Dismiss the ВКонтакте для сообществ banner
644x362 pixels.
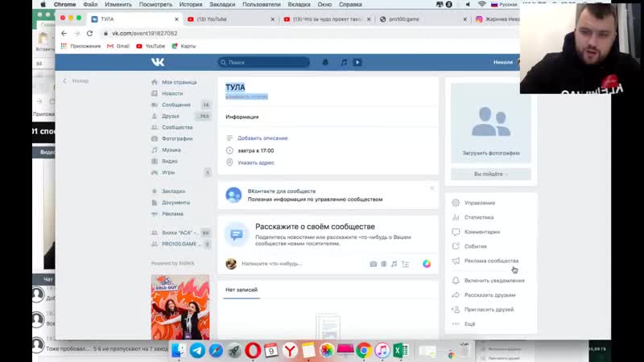click(x=432, y=188)
